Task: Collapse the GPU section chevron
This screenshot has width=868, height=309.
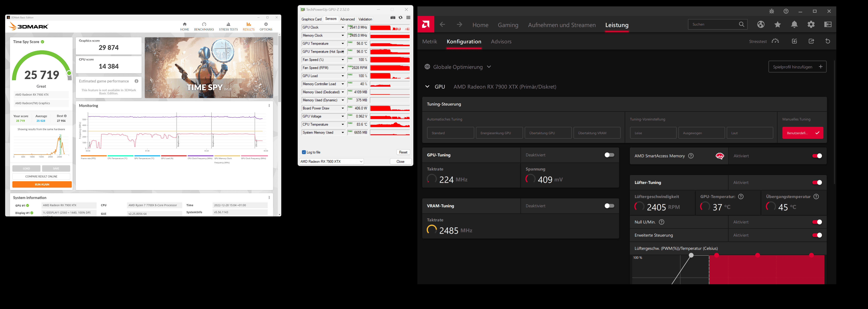Action: click(x=427, y=87)
